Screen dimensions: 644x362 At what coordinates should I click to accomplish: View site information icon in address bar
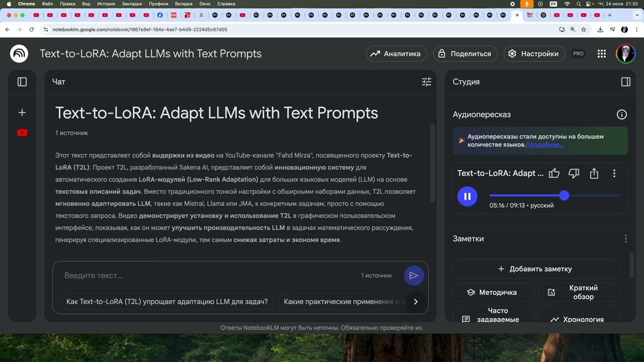click(x=46, y=30)
